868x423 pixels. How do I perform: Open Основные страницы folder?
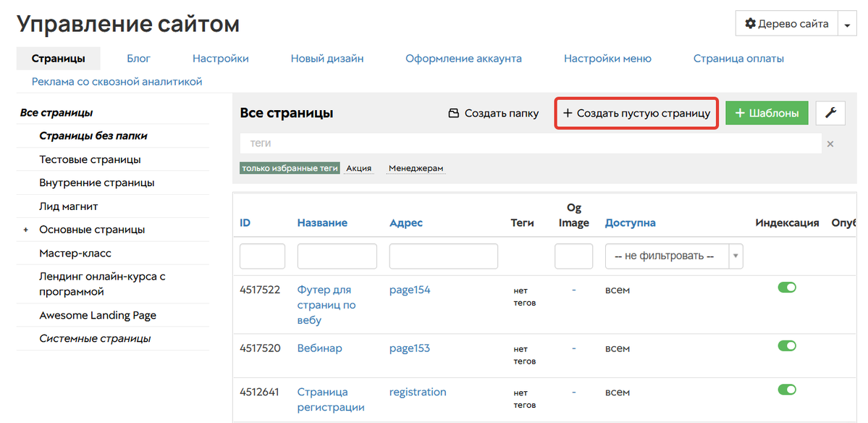pyautogui.click(x=92, y=229)
